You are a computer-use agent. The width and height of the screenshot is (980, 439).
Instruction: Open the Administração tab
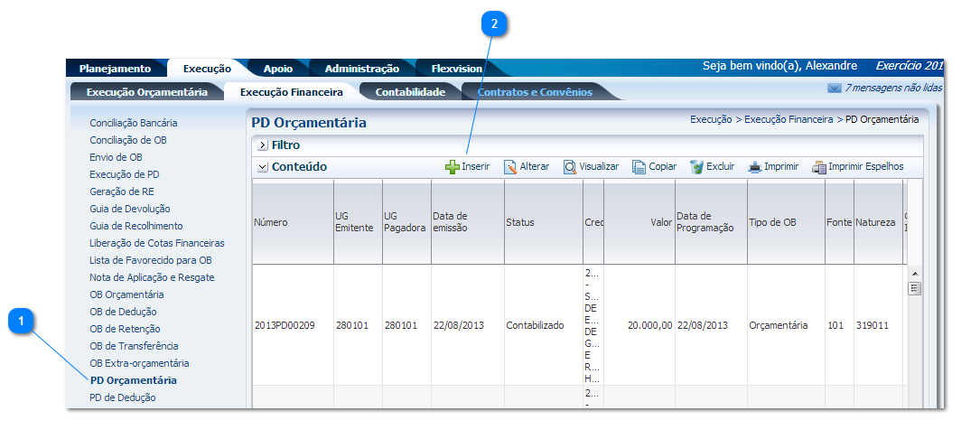tap(361, 69)
